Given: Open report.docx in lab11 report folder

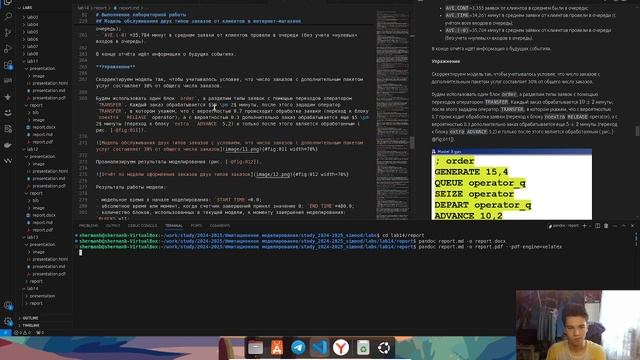Looking at the screenshot, I should click(44, 127).
